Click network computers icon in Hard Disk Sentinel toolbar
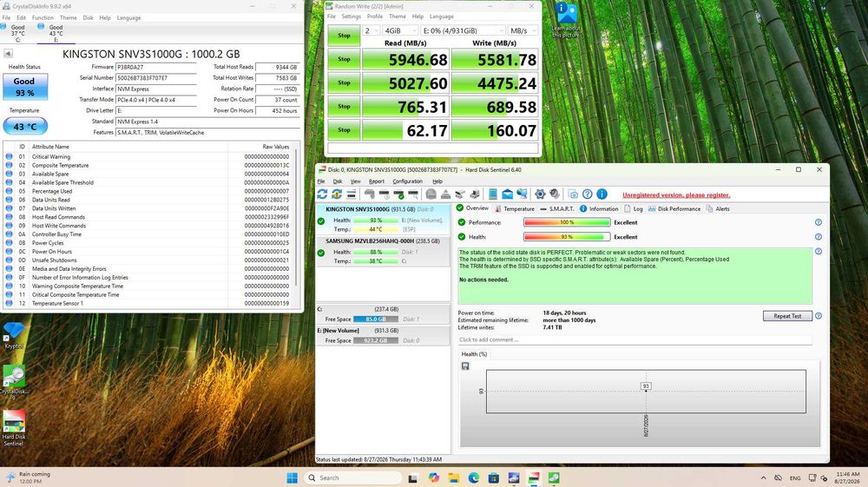The image size is (868, 487). point(522,194)
